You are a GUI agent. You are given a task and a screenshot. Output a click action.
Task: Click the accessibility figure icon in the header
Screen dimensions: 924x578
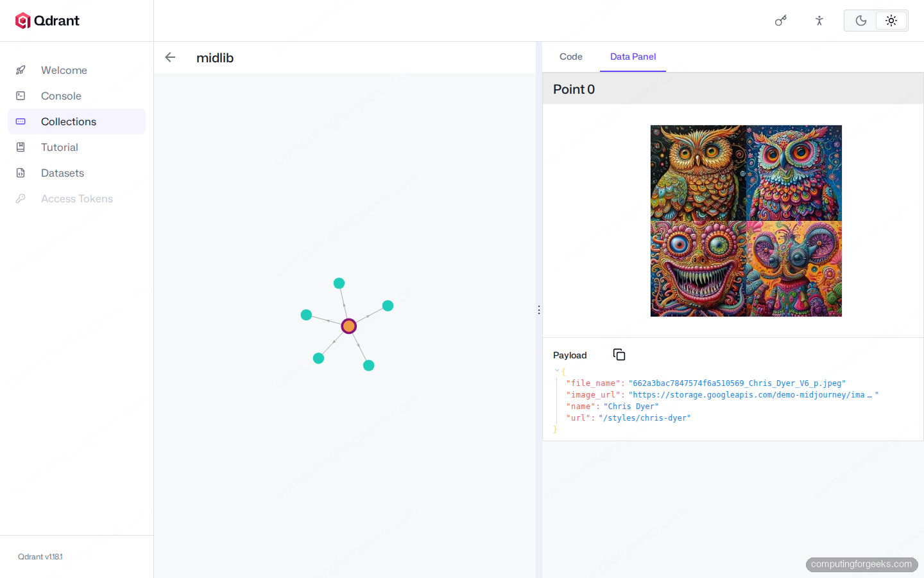(819, 21)
